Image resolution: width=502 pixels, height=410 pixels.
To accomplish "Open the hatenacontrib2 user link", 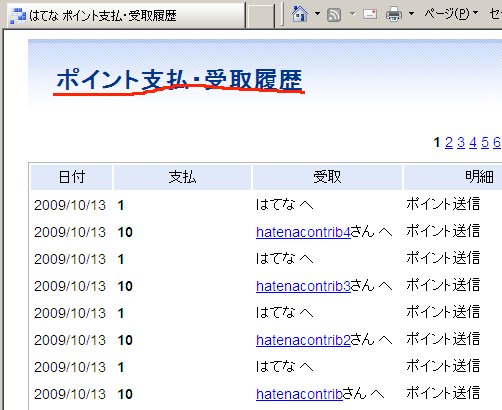I will 303,340.
